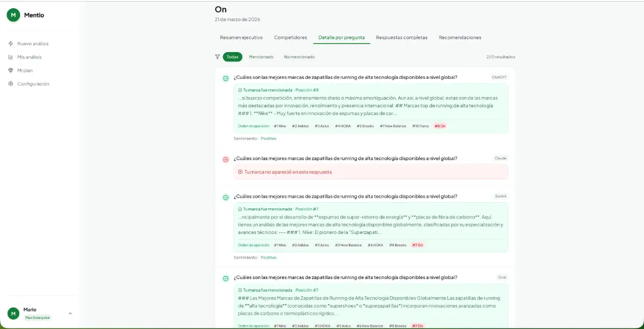This screenshot has width=644, height=329.
Task: Select the Mencionado filter pill
Action: (x=261, y=57)
